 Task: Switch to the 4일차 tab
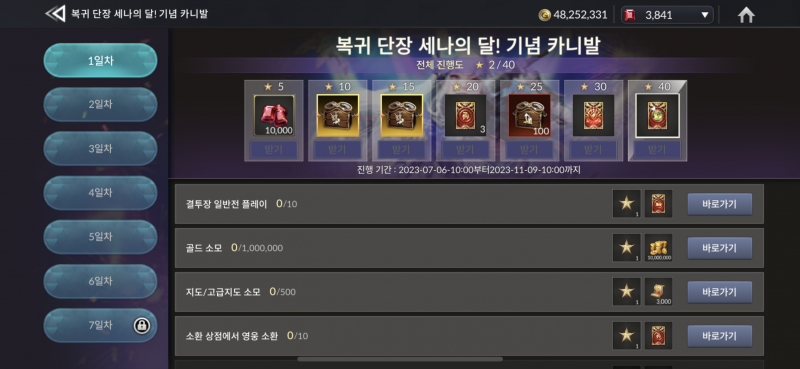[101, 193]
